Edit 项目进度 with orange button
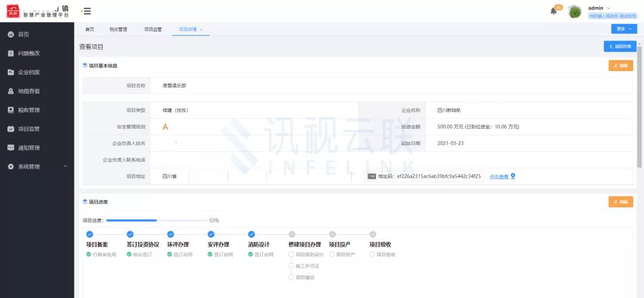 tap(621, 202)
